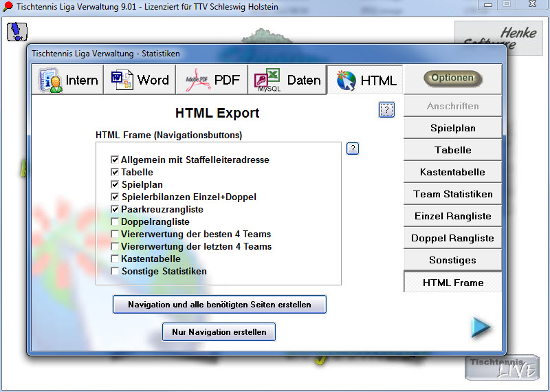550x392 pixels.
Task: Click Navigation und alle benötigten Seiten erstellen
Action: click(219, 304)
